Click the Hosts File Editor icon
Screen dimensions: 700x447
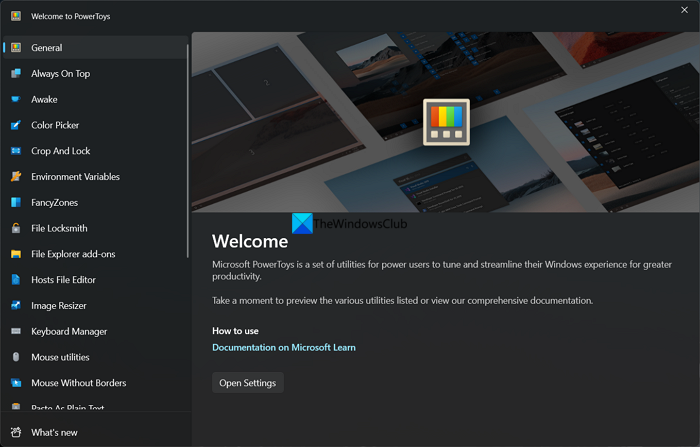16,280
